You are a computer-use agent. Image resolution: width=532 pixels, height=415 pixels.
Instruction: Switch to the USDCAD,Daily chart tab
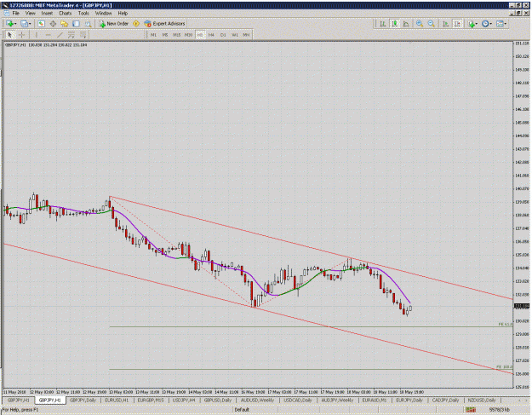[x=298, y=401]
